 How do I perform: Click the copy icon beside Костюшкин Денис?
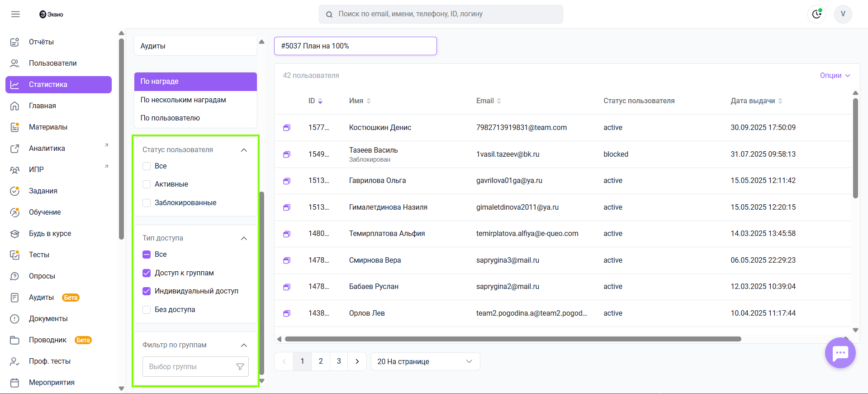(287, 128)
